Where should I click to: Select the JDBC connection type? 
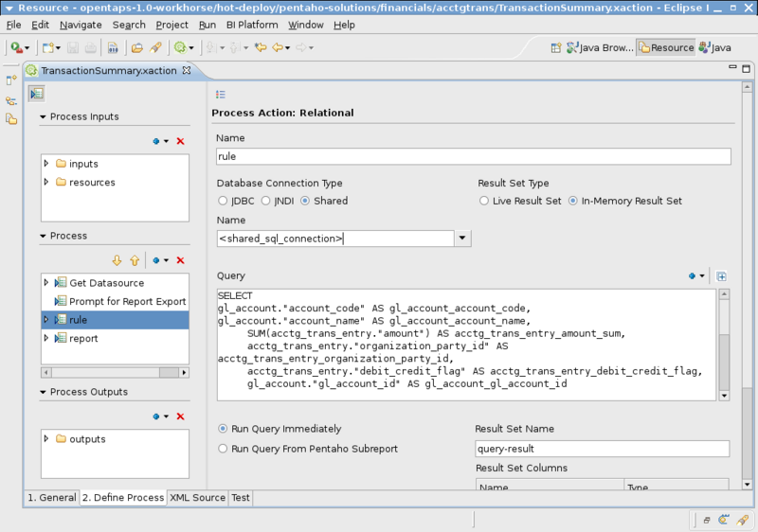(223, 201)
